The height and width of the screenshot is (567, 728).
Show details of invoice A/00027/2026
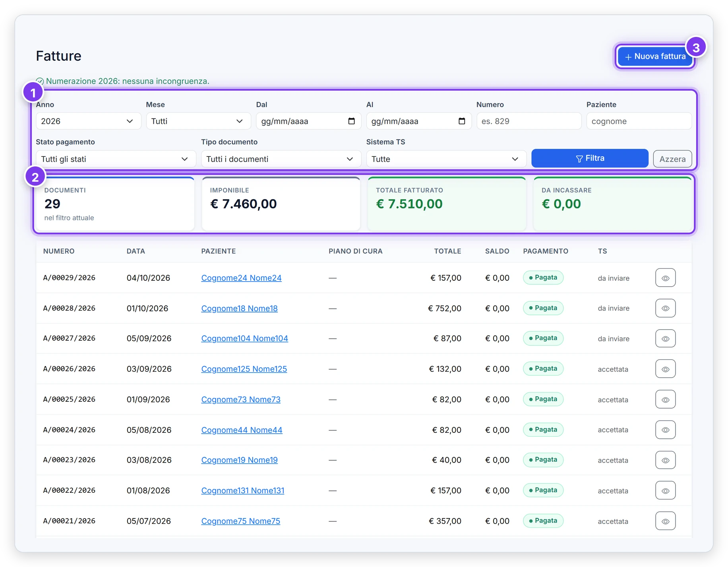(x=665, y=339)
